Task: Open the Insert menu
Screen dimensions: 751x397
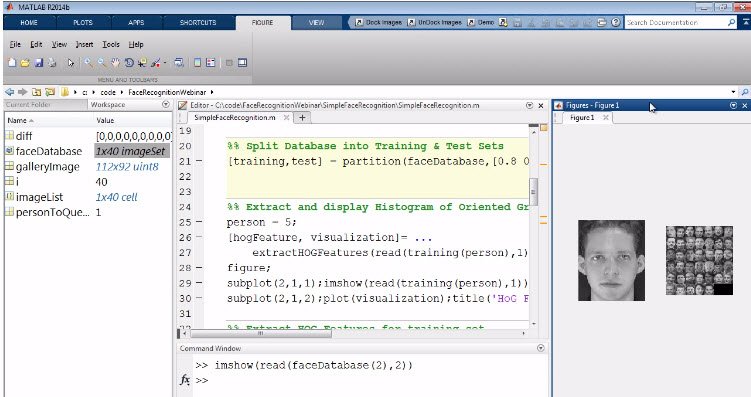Action: 84,45
